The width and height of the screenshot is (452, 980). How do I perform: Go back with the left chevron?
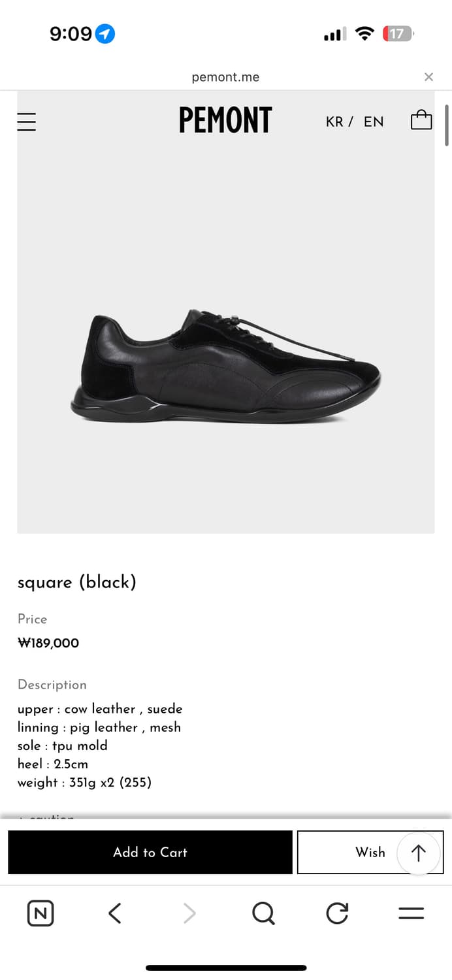click(115, 913)
